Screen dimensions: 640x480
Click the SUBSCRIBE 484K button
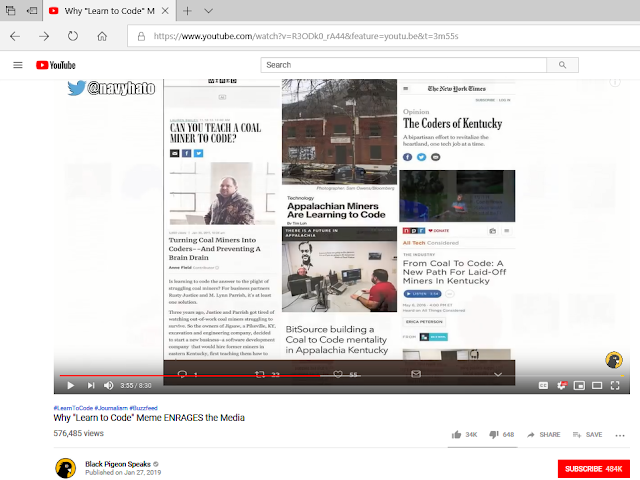(x=593, y=469)
